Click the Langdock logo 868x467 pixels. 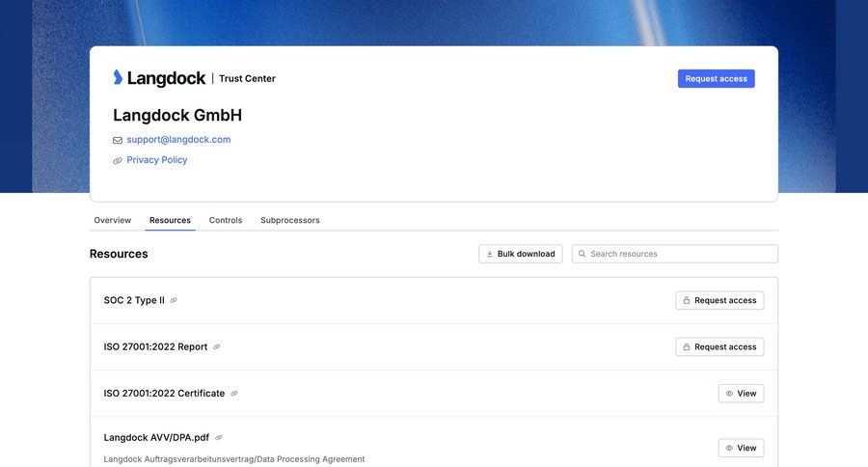coord(159,78)
